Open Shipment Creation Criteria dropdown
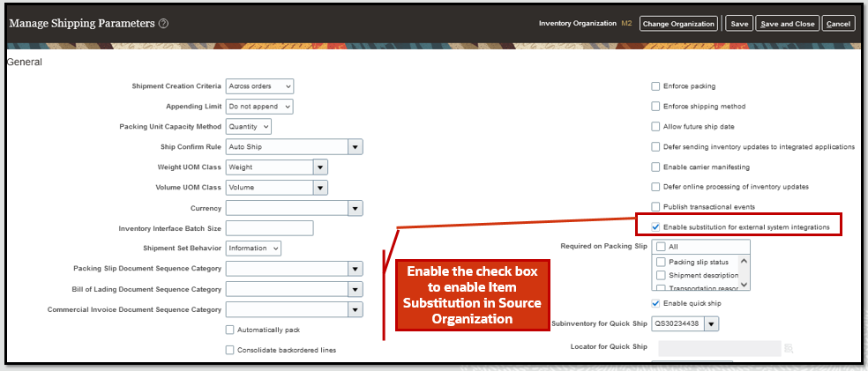 point(259,86)
